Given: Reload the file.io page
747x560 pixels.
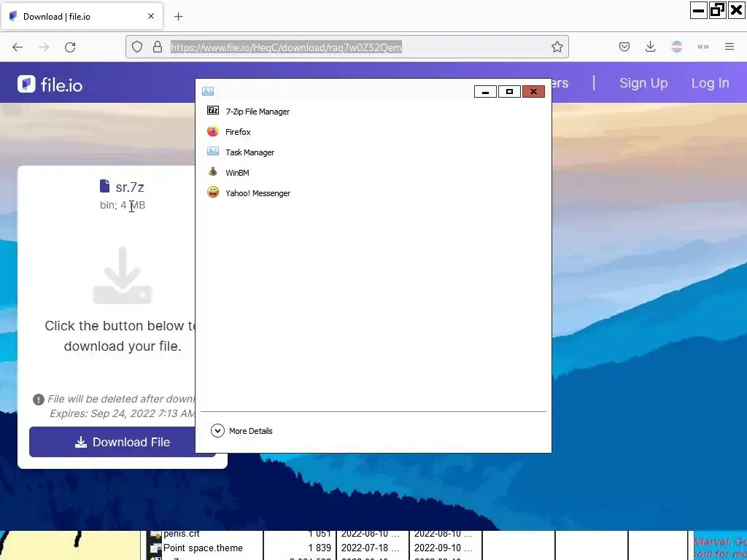Looking at the screenshot, I should tap(70, 47).
